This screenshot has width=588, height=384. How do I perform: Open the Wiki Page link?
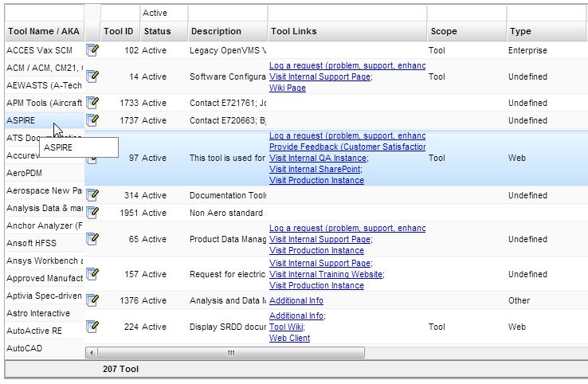(x=288, y=88)
